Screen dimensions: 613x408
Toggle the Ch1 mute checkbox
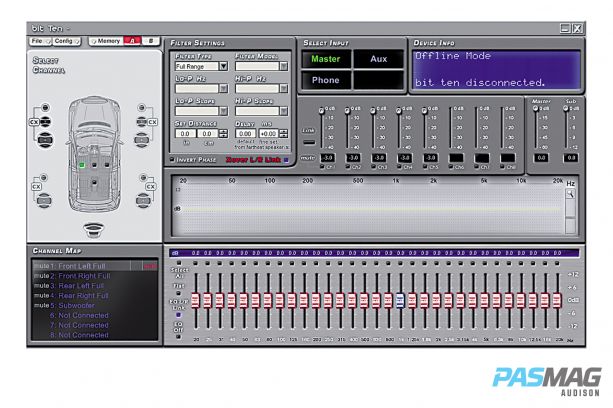pyautogui.click(x=322, y=167)
